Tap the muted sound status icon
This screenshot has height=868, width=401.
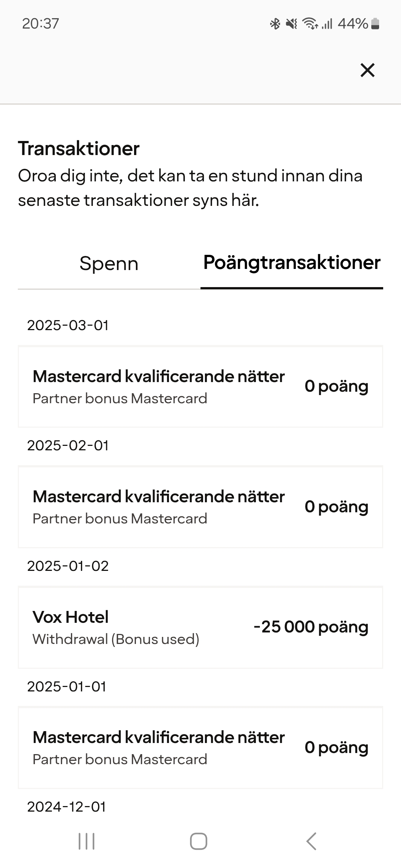[291, 24]
